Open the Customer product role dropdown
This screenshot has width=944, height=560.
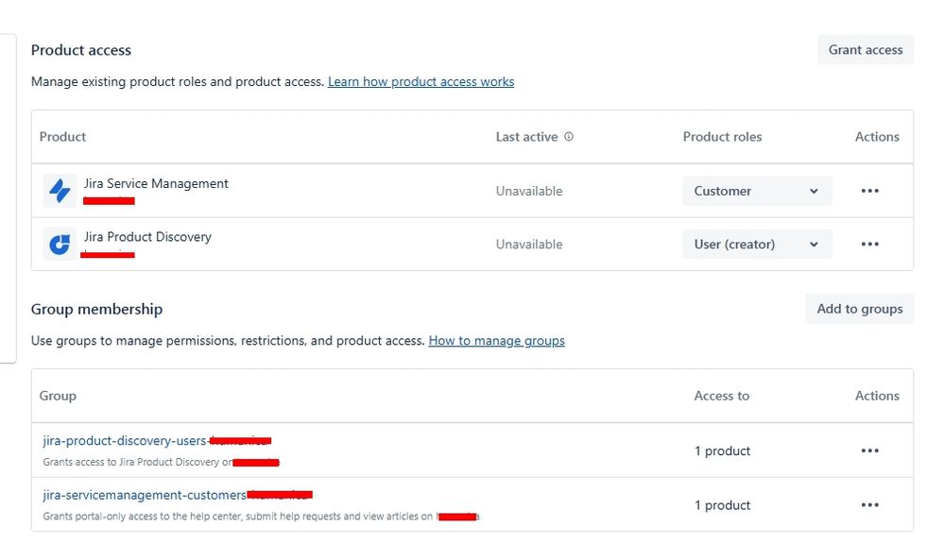coord(757,191)
